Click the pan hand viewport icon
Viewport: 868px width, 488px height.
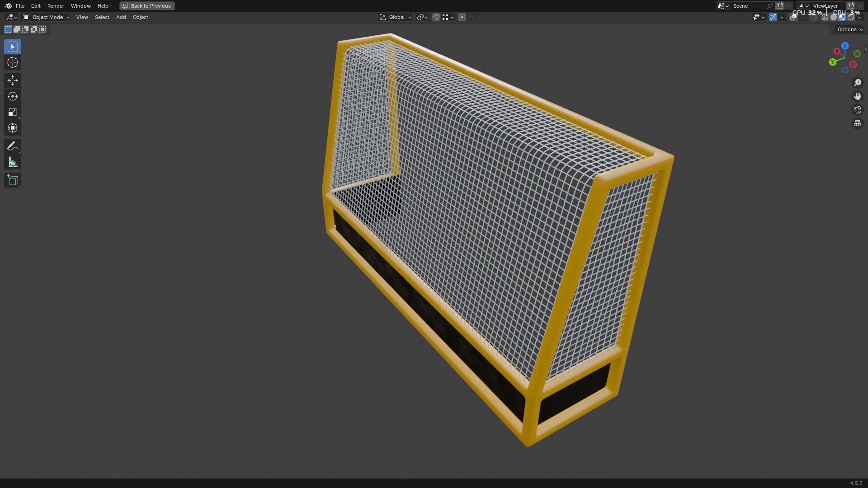click(x=857, y=96)
